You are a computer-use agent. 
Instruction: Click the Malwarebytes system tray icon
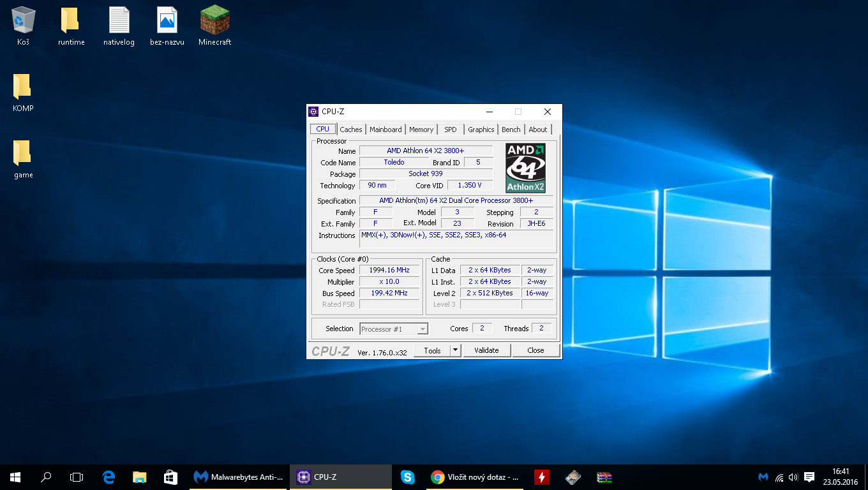tap(763, 477)
